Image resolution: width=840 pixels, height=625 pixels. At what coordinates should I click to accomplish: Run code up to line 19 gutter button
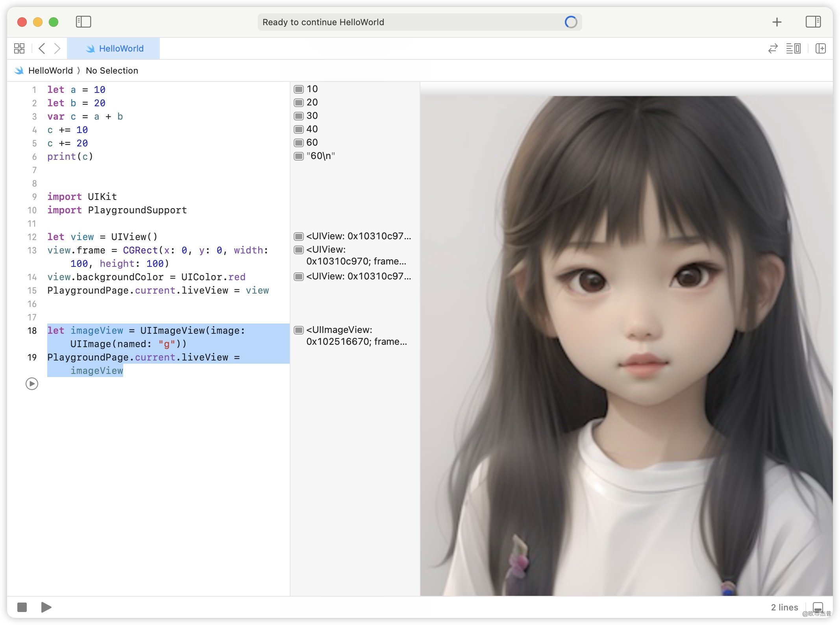tap(32, 384)
